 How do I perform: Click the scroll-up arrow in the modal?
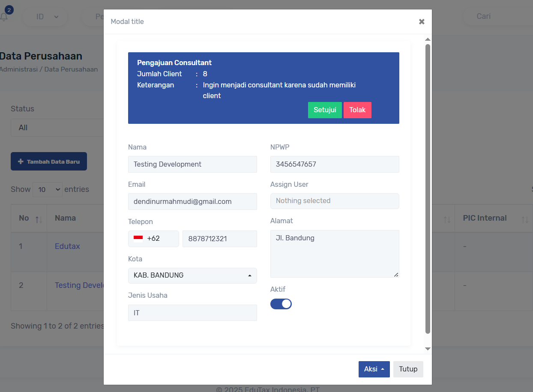tap(428, 39)
